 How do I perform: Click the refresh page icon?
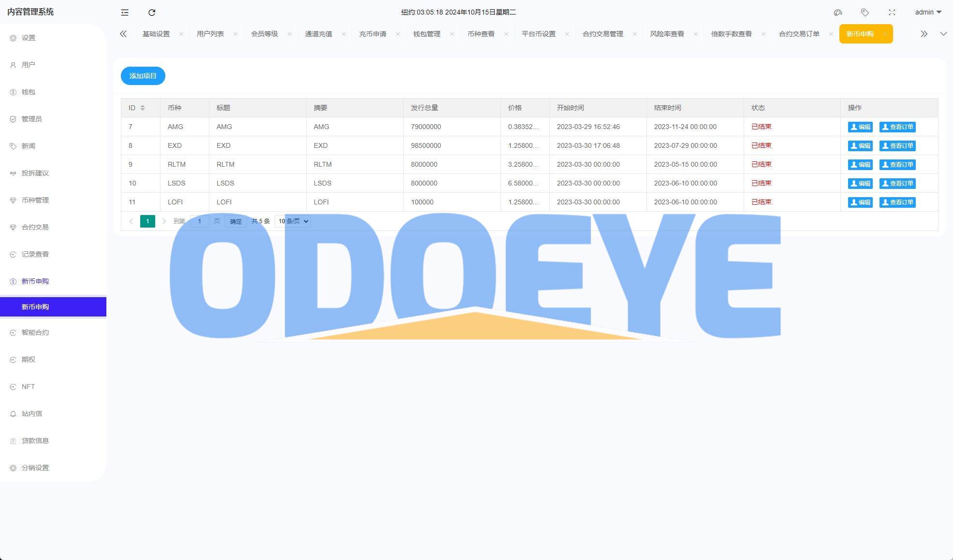click(x=152, y=13)
